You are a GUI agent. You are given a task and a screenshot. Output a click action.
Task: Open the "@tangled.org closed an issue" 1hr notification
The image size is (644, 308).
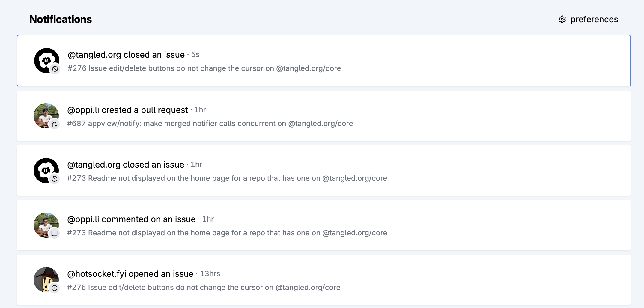(x=125, y=165)
